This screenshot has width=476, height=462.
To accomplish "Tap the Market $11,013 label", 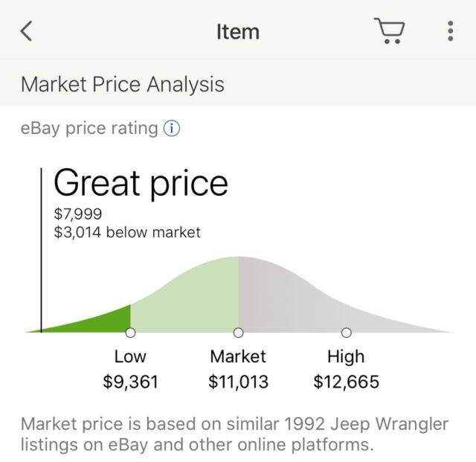I will pyautogui.click(x=238, y=369).
